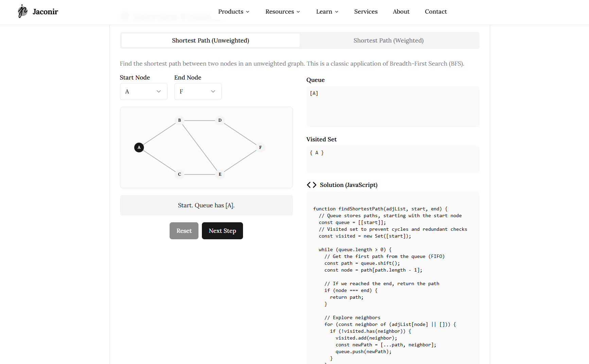Viewport: 589px width, 364px height.
Task: Click the Queue status display showing [A]
Action: click(393, 107)
